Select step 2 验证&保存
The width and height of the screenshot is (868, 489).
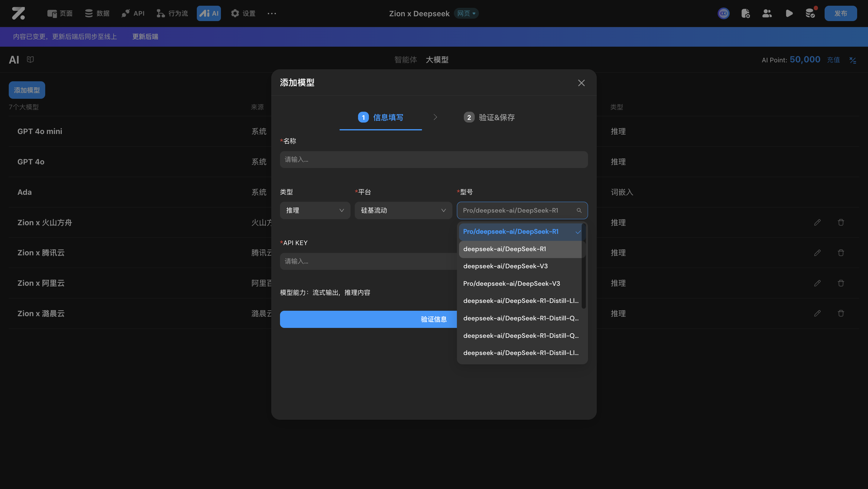click(x=489, y=117)
